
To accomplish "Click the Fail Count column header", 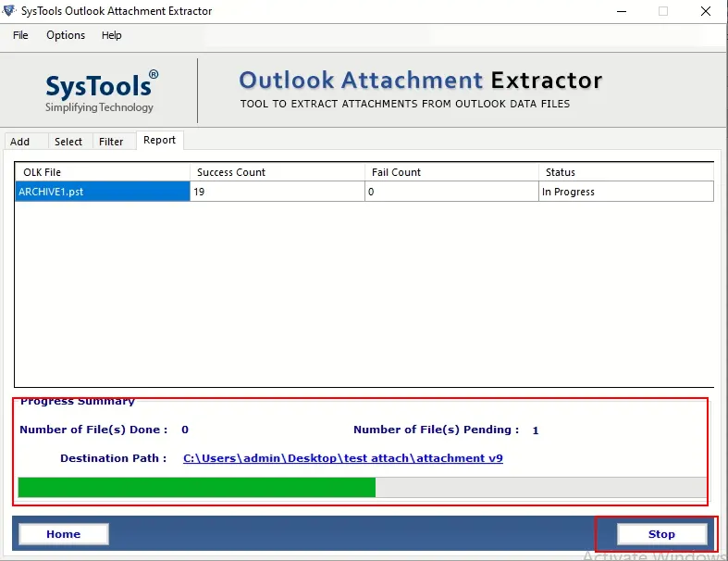I will pos(451,172).
